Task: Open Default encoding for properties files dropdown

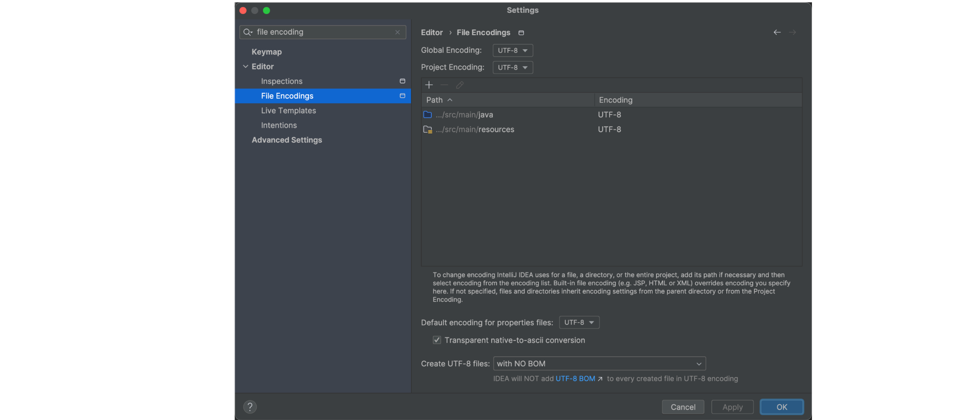Action: coord(579,322)
